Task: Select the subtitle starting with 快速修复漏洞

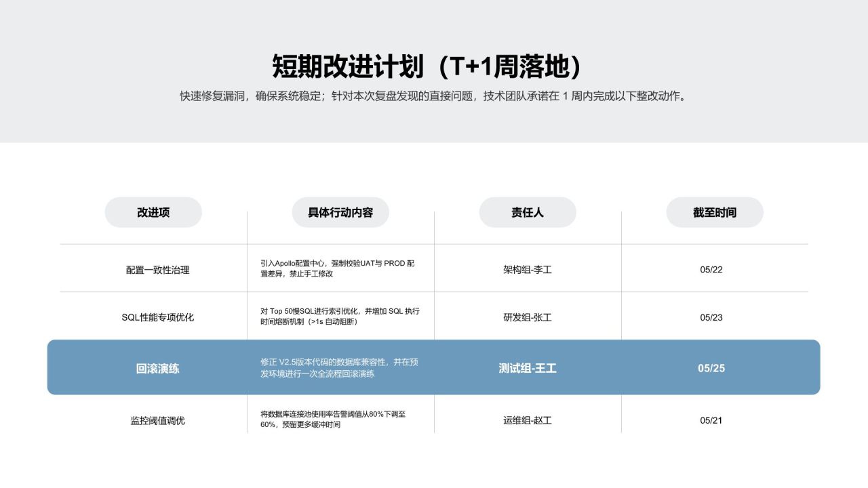Action: pos(434,96)
